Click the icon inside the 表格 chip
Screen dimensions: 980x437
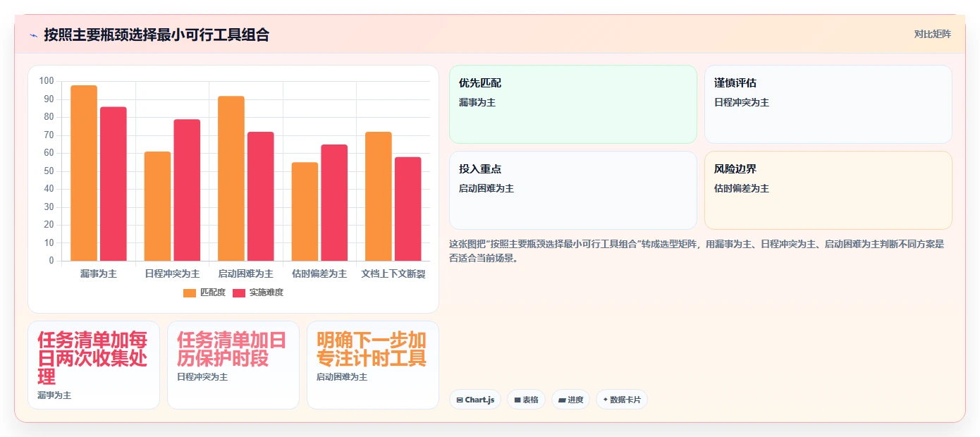click(x=517, y=400)
